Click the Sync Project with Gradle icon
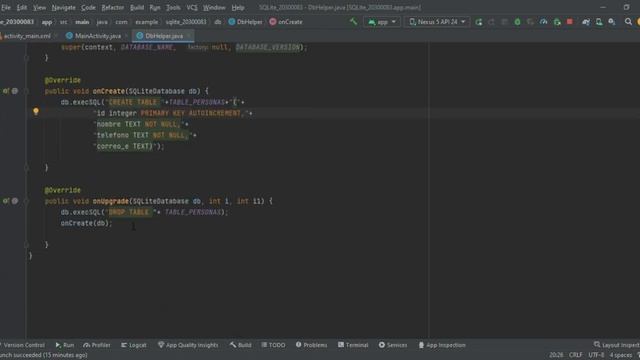The height and width of the screenshot is (360, 640). 586,22
